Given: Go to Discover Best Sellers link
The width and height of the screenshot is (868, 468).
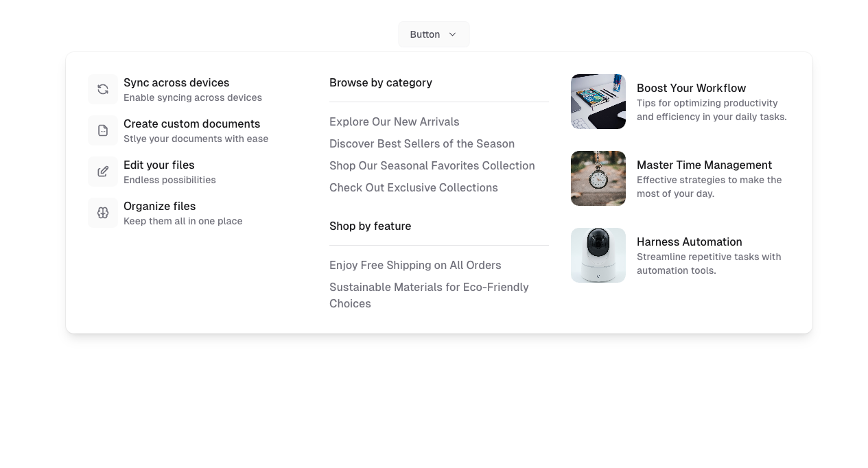Looking at the screenshot, I should tap(422, 144).
